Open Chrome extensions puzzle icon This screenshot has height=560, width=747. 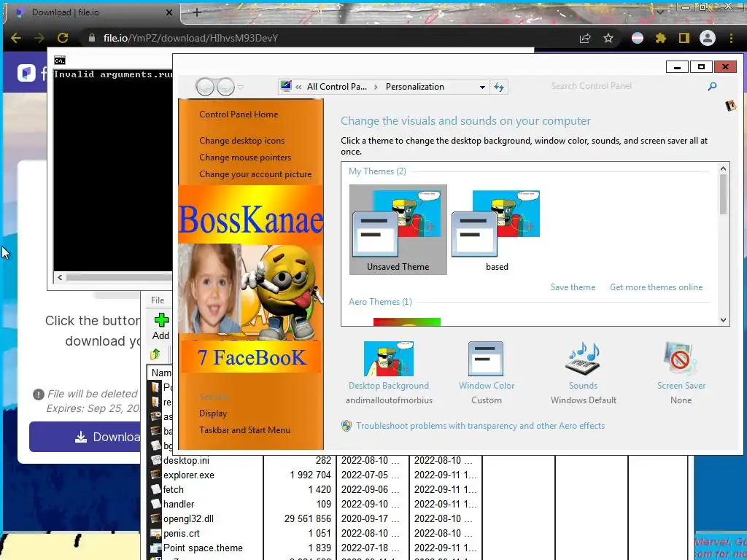660,38
